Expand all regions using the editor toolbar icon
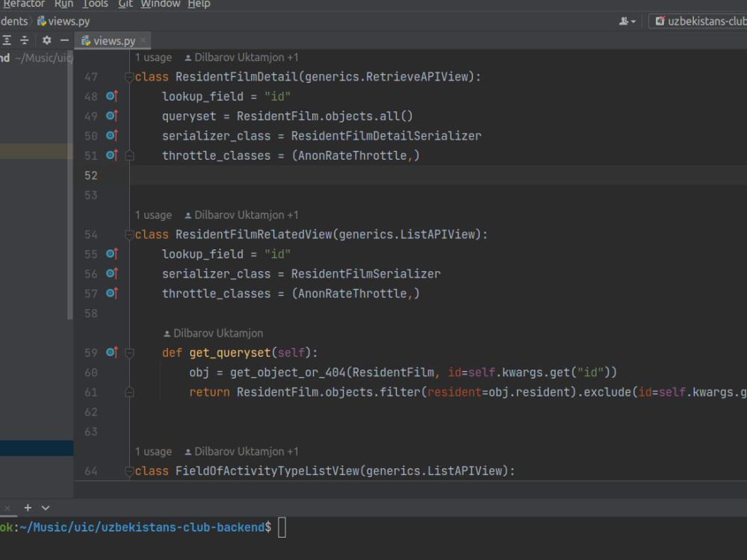Viewport: 747px width, 560px height. point(5,40)
